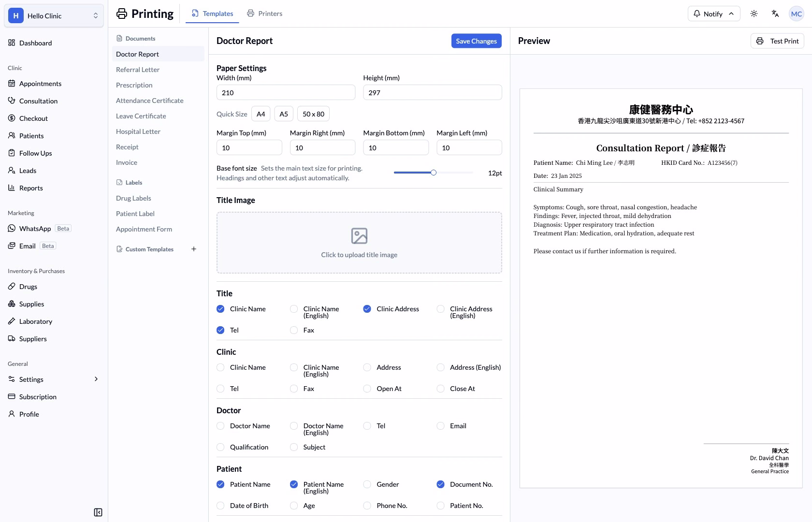The image size is (812, 522).
Task: Enable Clinic Open At checkbox
Action: [x=367, y=389]
